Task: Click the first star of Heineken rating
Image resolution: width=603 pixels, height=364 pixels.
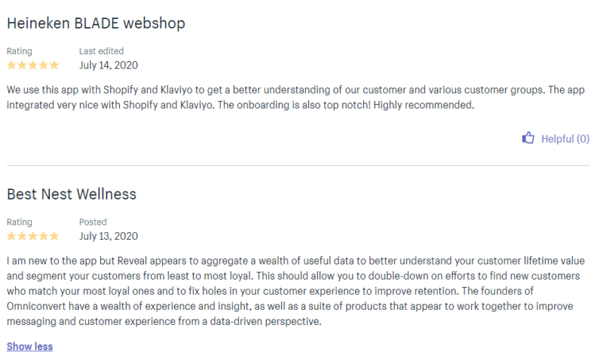Action: (x=11, y=65)
